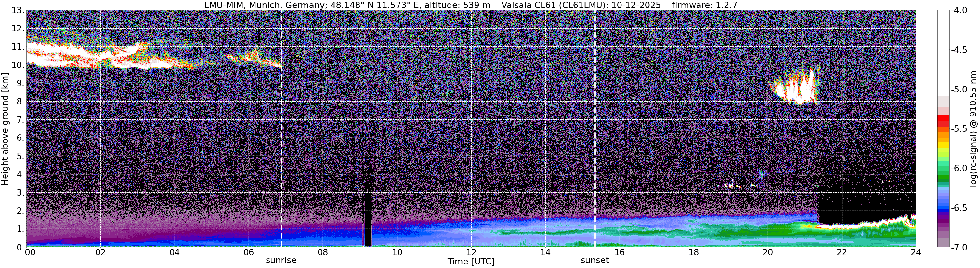Viewport: 980px width, 268px height.
Task: Click the '06' time tick label
Action: pyautogui.click(x=248, y=252)
